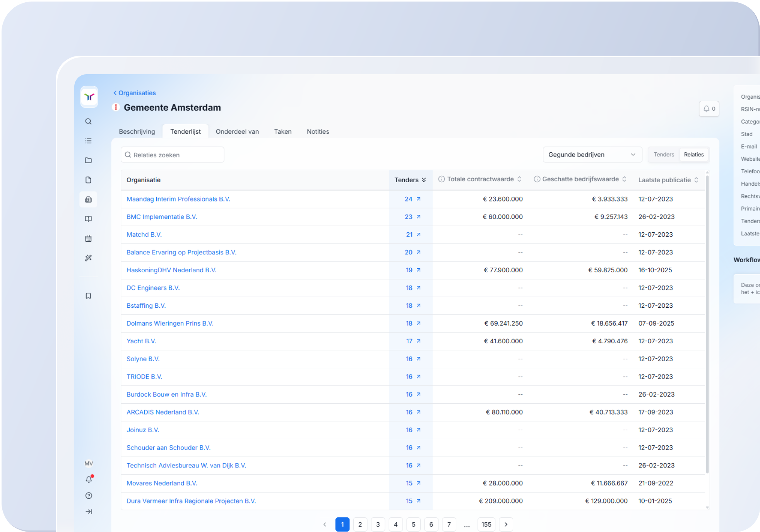Open Dolmans Wieringen Prins B.V. link
Viewport: 760px width, 532px height.
point(170,323)
